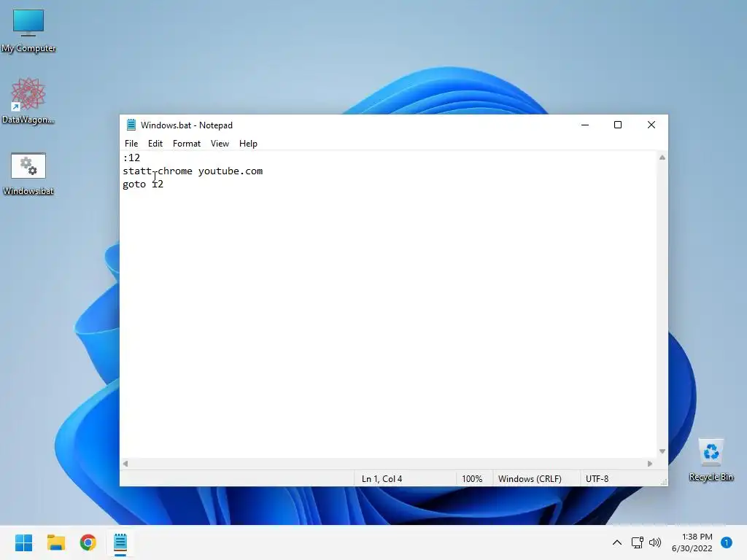Show hidden system tray icons chevron
Image resolution: width=747 pixels, height=560 pixels.
click(x=617, y=542)
